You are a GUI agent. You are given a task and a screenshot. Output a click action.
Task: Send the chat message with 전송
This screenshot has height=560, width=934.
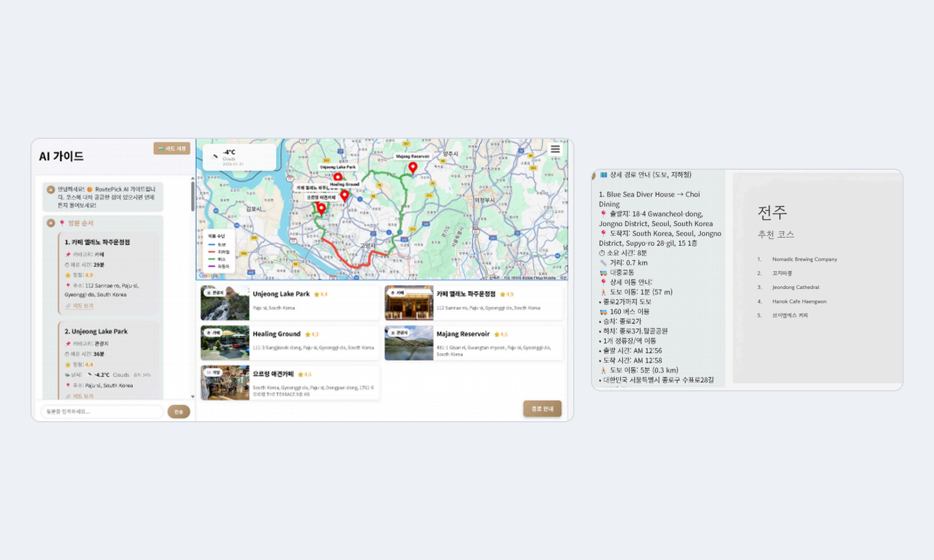tap(179, 412)
